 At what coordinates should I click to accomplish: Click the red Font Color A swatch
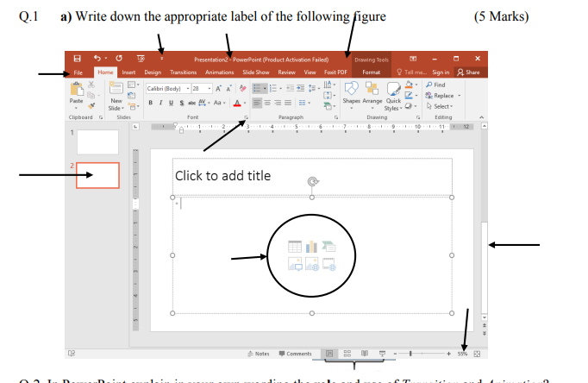[x=237, y=104]
